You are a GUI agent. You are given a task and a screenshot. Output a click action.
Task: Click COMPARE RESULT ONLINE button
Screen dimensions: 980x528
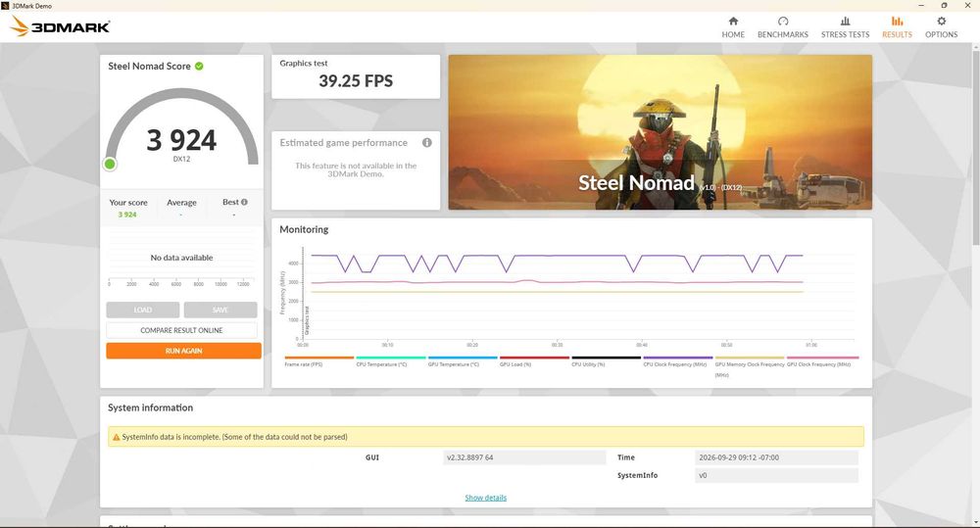tap(181, 330)
